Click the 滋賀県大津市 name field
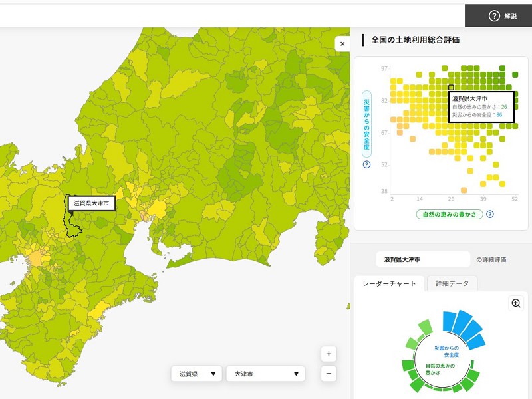Screen dimensions: 532x399 (423, 259)
